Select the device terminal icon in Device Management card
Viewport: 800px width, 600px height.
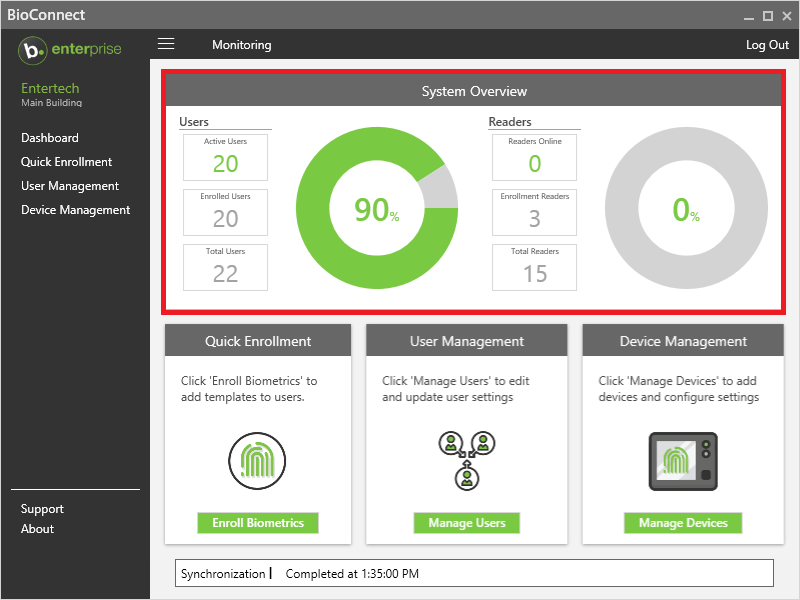point(682,461)
